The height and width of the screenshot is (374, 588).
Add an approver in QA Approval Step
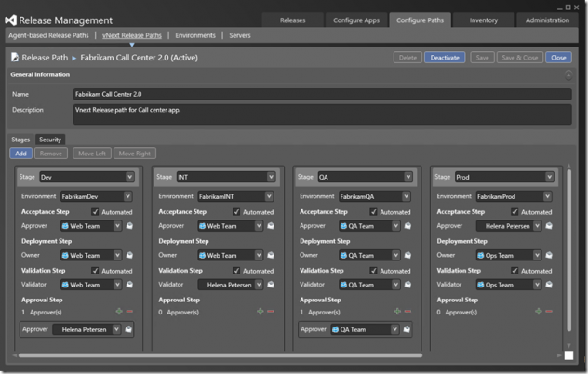pyautogui.click(x=398, y=313)
